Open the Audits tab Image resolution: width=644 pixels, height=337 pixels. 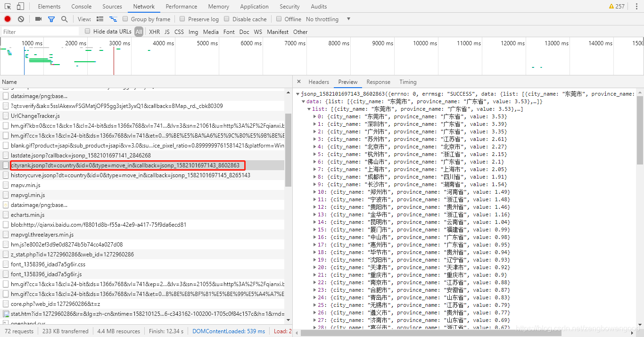click(319, 7)
